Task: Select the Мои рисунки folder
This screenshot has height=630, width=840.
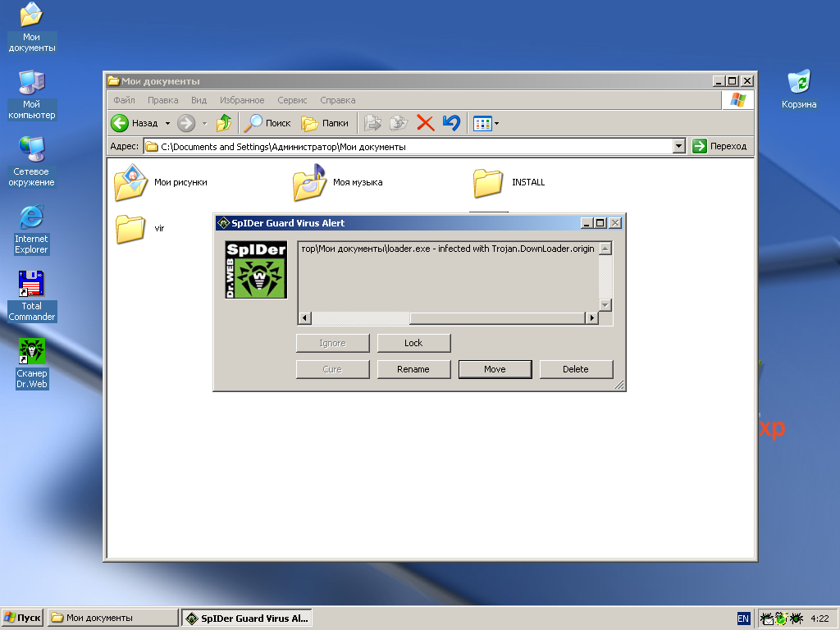Action: [161, 183]
